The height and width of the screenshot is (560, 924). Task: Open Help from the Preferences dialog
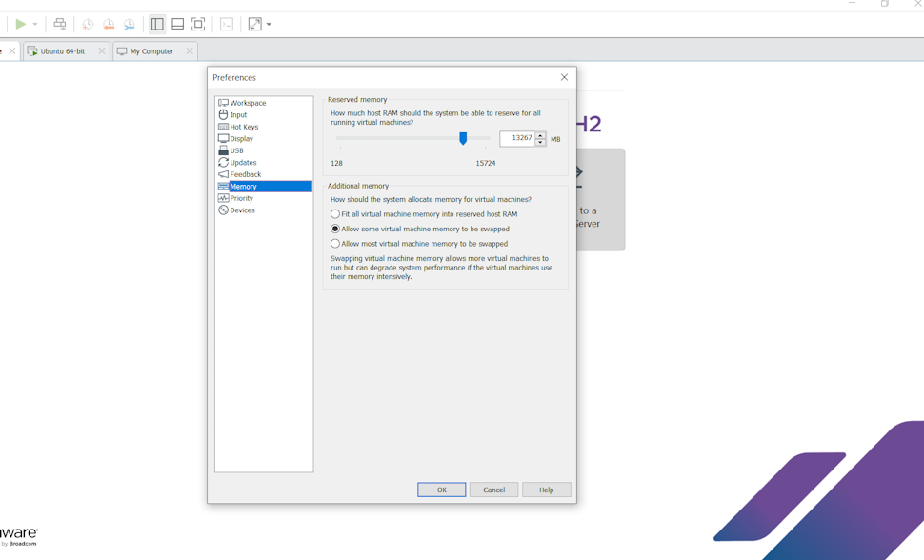tap(546, 490)
